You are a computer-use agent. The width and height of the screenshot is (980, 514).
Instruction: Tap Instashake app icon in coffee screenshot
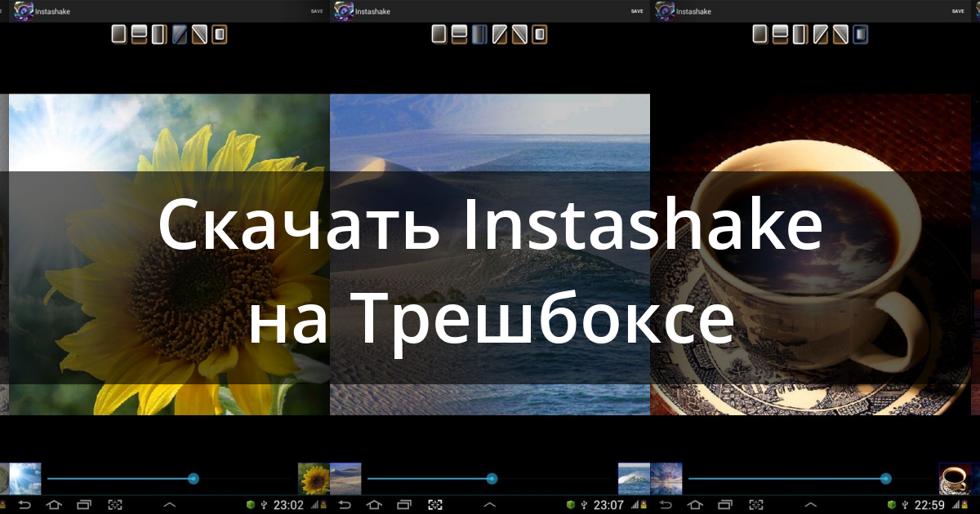[666, 11]
